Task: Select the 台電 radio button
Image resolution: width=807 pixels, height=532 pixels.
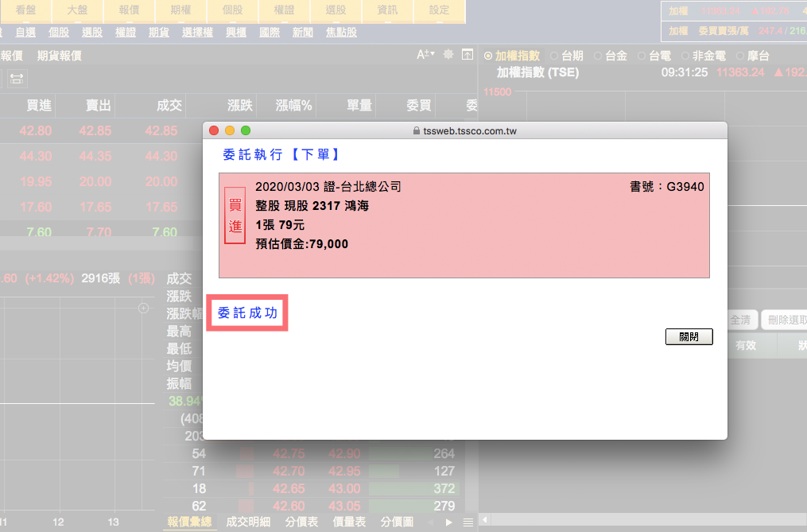Action: [x=642, y=56]
